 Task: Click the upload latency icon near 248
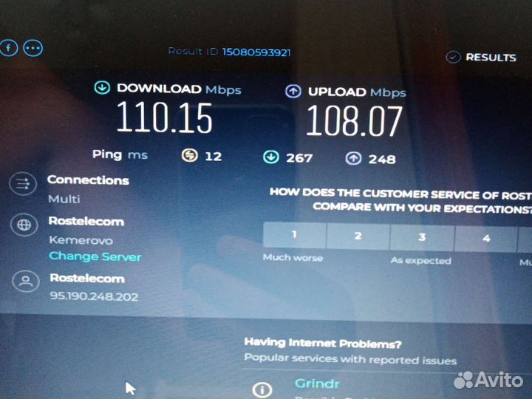click(x=353, y=158)
